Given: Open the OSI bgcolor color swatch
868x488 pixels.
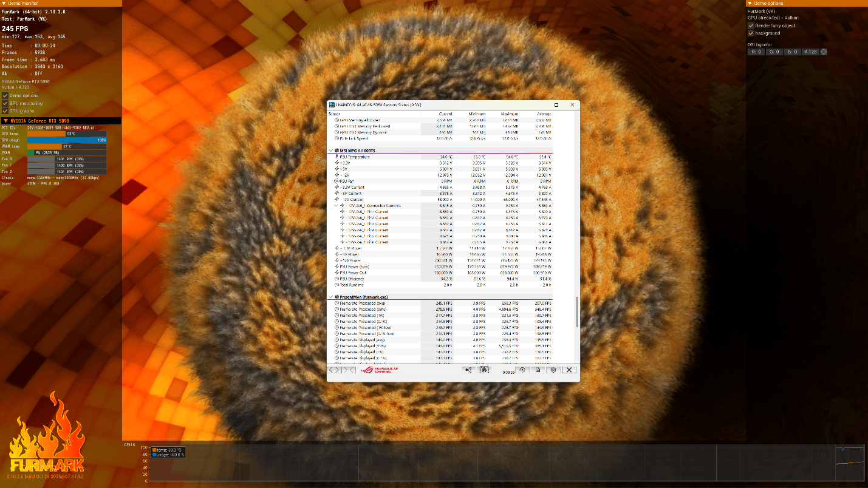Looking at the screenshot, I should [x=824, y=52].
